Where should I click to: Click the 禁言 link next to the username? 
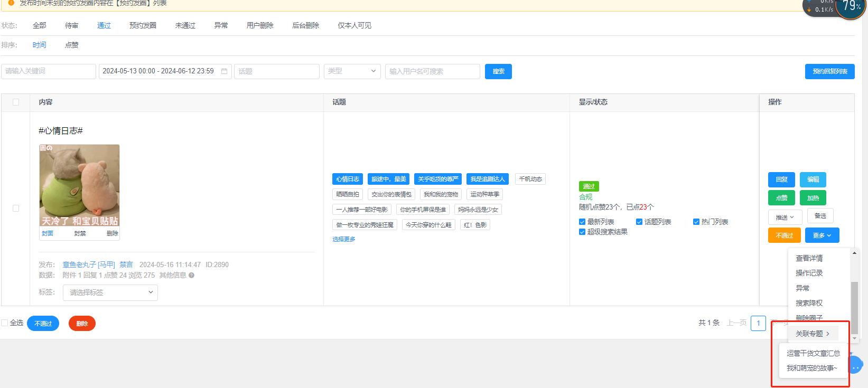[x=126, y=264]
